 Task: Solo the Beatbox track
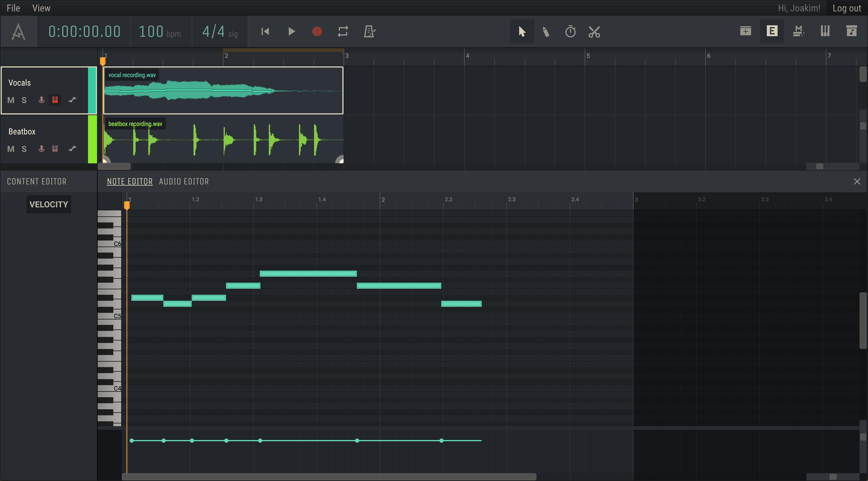point(24,149)
